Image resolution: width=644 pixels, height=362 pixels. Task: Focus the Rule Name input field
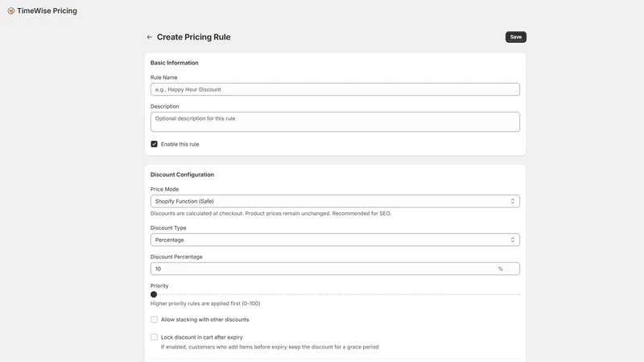(335, 89)
